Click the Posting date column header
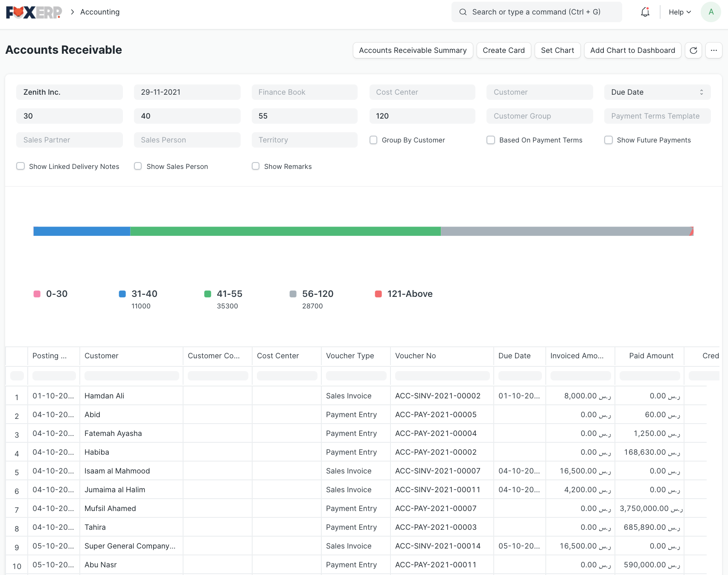The width and height of the screenshot is (728, 575). [x=54, y=356]
